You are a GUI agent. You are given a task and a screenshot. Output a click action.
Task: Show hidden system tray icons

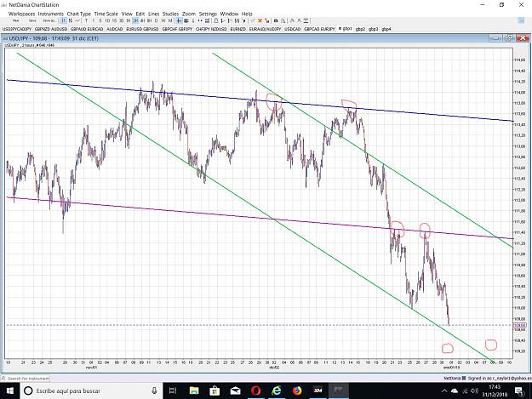444,390
